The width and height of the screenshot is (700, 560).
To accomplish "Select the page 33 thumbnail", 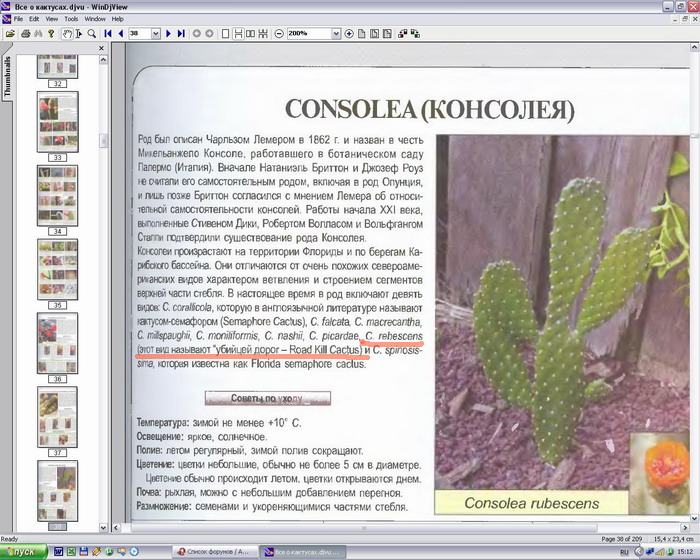I will 57,122.
